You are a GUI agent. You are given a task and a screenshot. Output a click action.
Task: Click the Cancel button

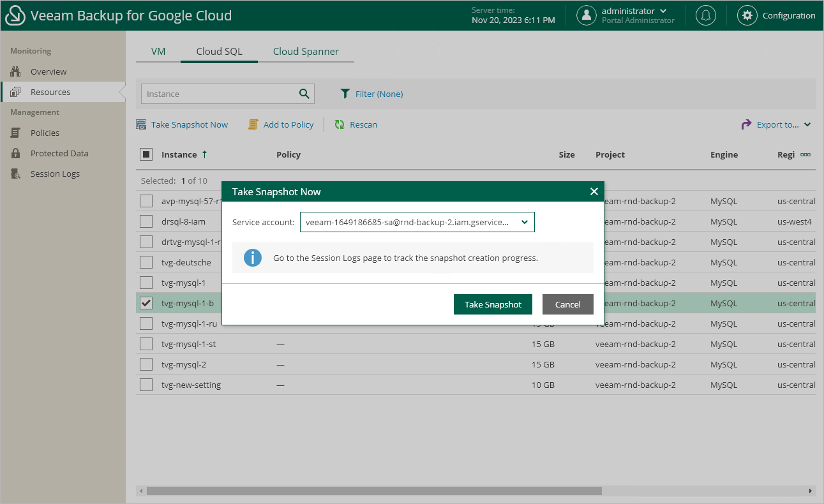[568, 304]
